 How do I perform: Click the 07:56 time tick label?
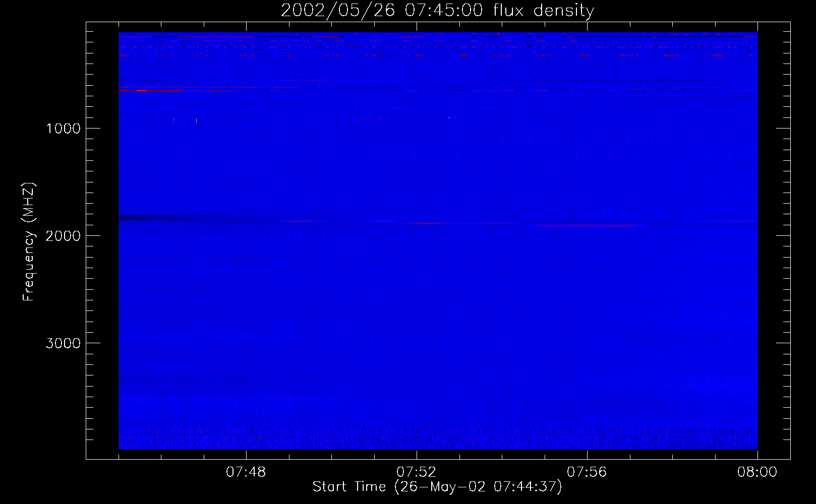click(x=587, y=472)
